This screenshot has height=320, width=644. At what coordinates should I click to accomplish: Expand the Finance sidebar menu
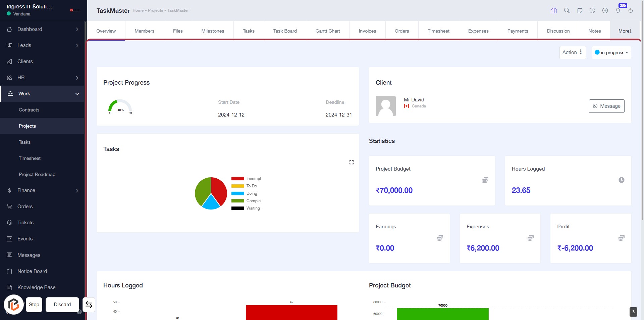[42, 190]
